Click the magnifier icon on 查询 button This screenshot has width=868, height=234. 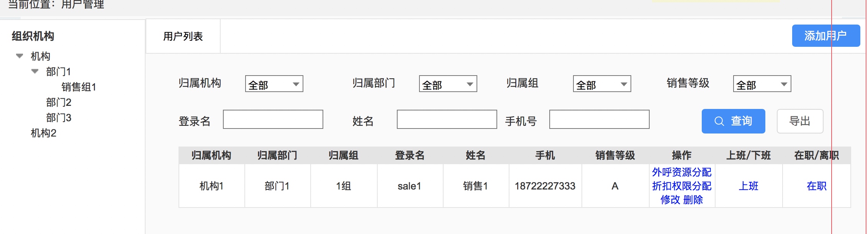(719, 121)
